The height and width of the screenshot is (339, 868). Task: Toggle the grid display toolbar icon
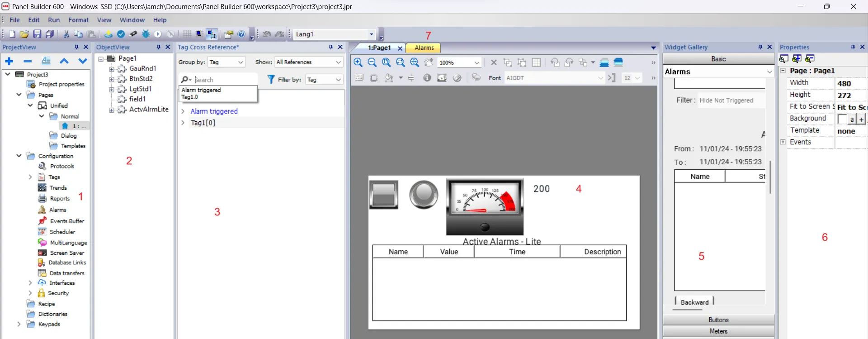coord(187,34)
